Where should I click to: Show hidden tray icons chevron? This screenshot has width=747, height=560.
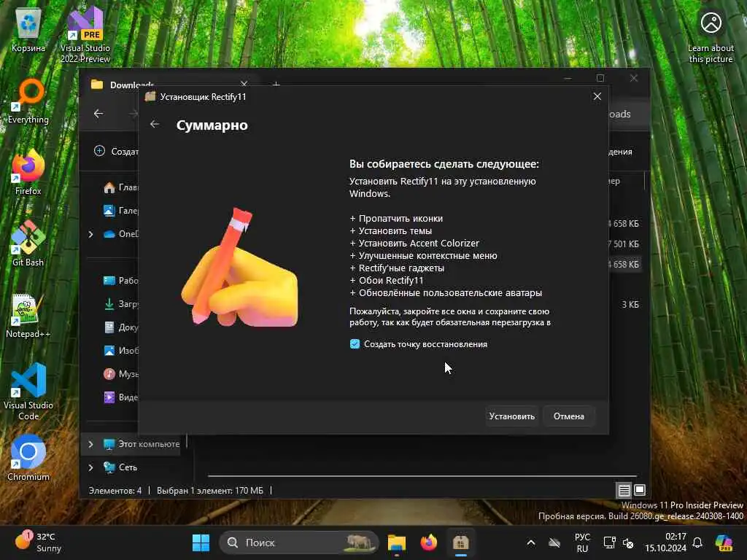[x=531, y=542]
